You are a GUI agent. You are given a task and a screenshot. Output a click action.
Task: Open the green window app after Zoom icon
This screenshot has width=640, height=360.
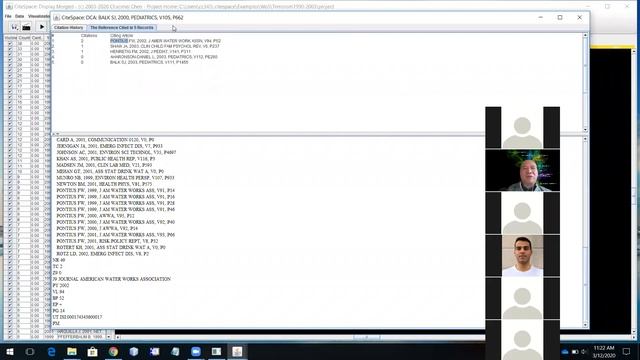pos(216,351)
